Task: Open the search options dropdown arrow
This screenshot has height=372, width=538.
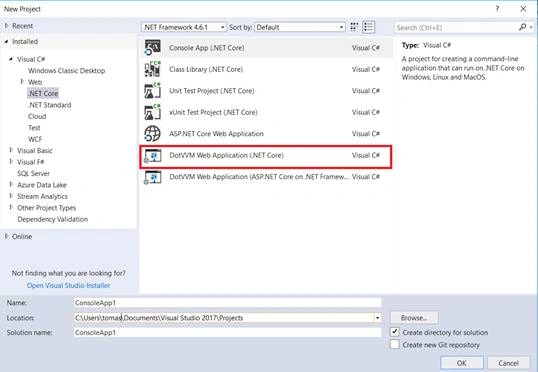Action: (x=531, y=27)
